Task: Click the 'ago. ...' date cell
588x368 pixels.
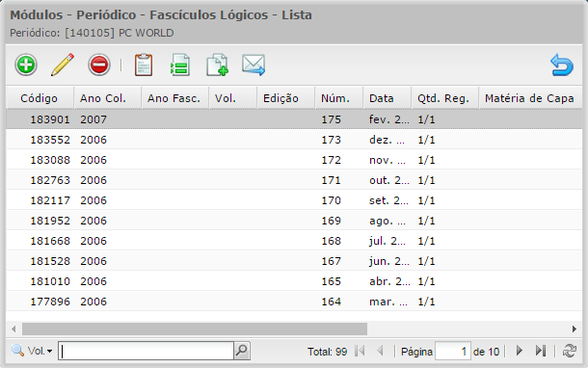Action: (388, 221)
